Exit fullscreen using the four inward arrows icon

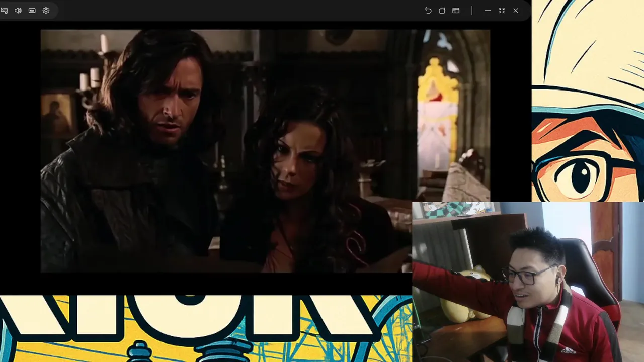point(502,11)
